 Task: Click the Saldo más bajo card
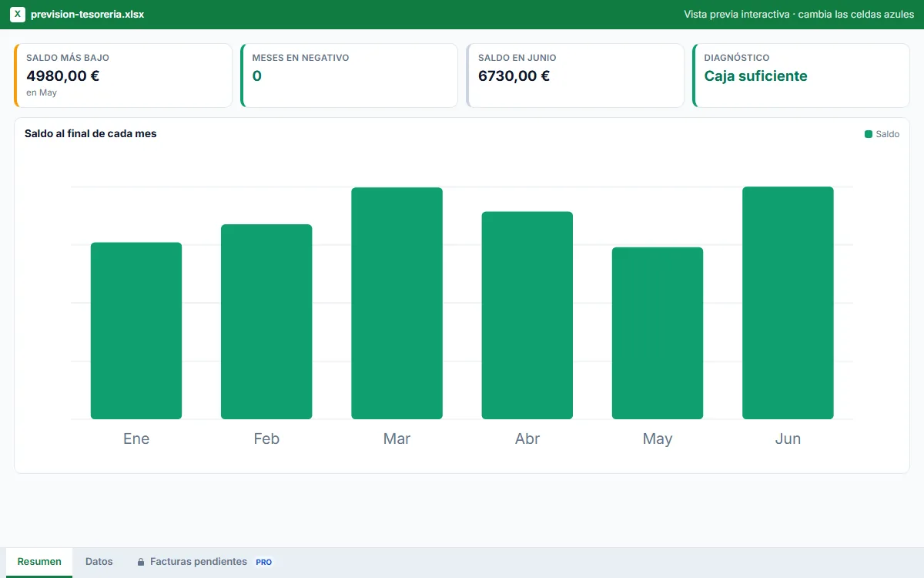[x=123, y=76]
